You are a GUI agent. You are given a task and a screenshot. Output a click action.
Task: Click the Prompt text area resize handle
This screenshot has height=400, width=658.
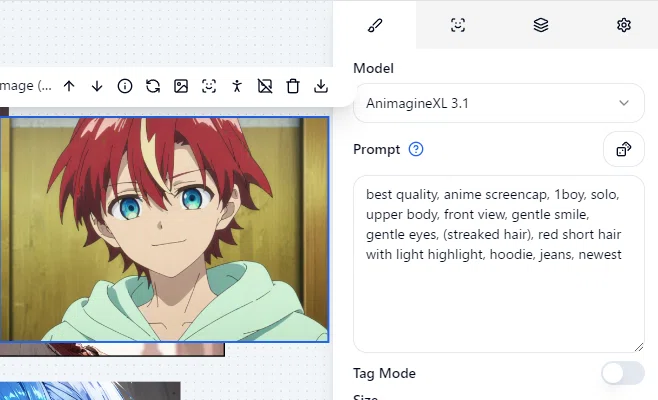pos(639,347)
